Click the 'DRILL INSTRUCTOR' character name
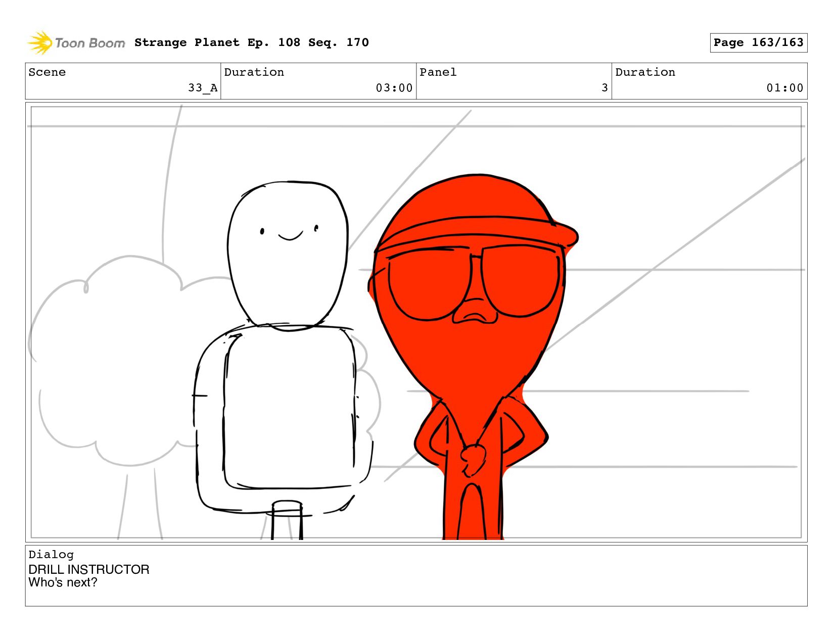Viewport: 834px width, 644px height. (89, 569)
